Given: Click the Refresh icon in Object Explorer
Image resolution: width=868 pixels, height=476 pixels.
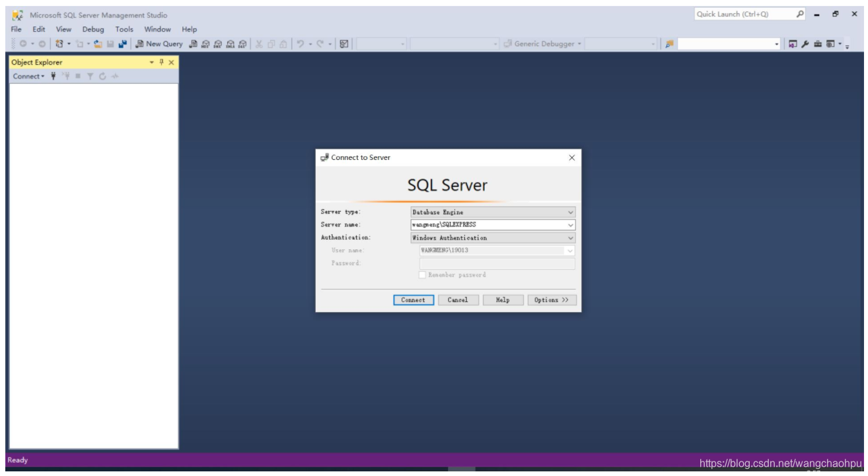Looking at the screenshot, I should point(102,76).
